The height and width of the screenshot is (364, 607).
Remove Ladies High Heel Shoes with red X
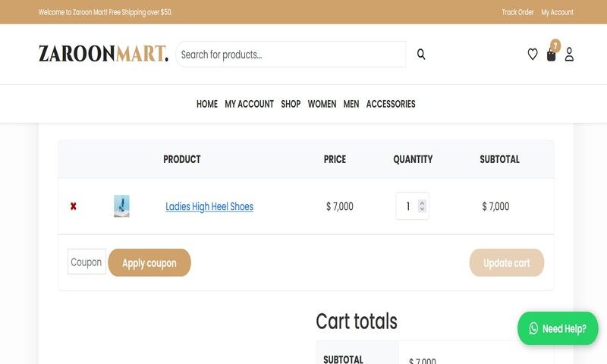[73, 206]
